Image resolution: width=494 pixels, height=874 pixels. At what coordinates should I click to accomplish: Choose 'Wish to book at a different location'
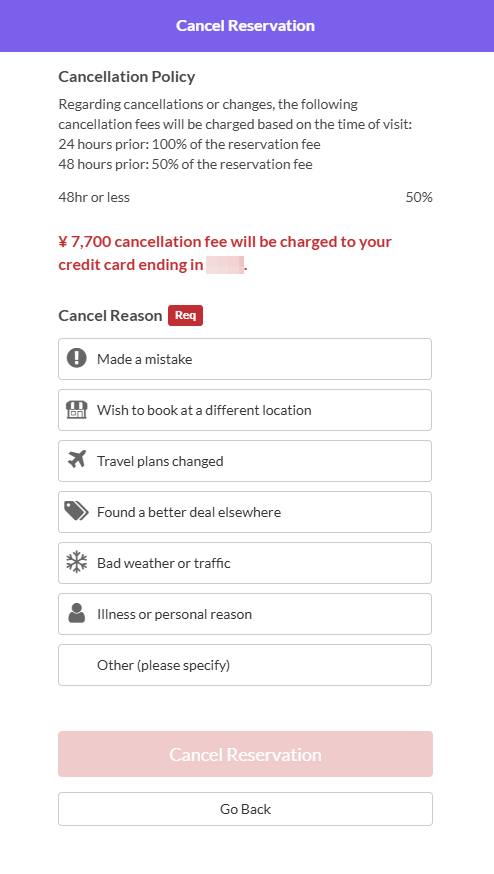[245, 410]
